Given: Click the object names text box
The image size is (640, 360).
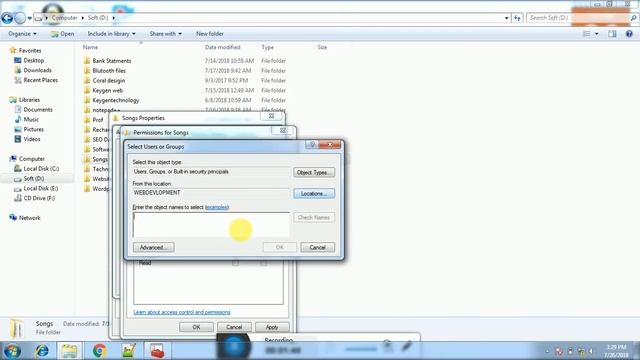Looking at the screenshot, I should (x=211, y=225).
